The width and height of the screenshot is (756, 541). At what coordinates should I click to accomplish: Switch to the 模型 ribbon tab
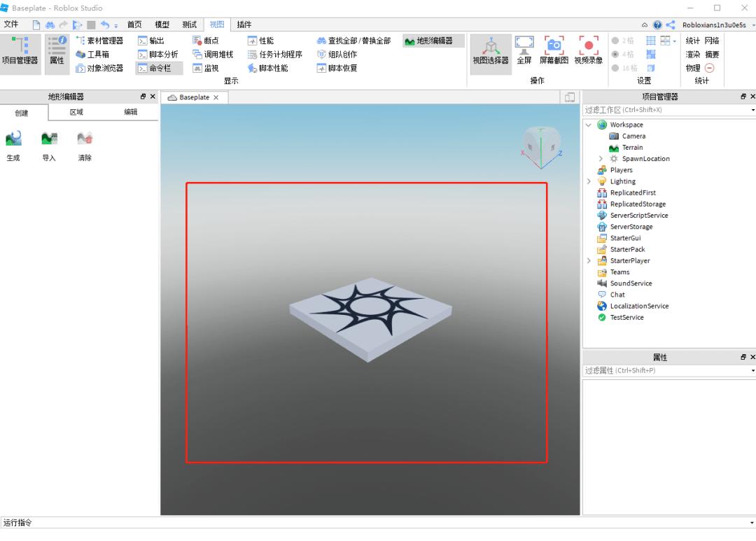pos(162,24)
